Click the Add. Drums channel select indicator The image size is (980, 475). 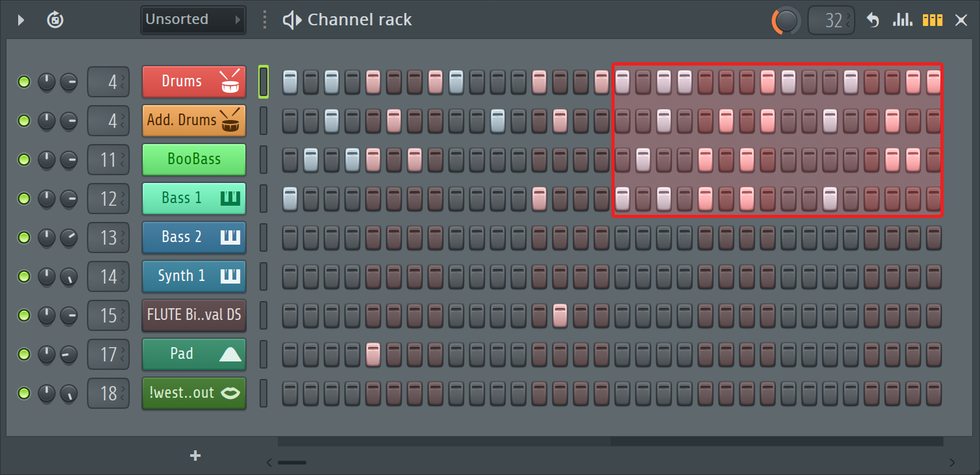(263, 121)
